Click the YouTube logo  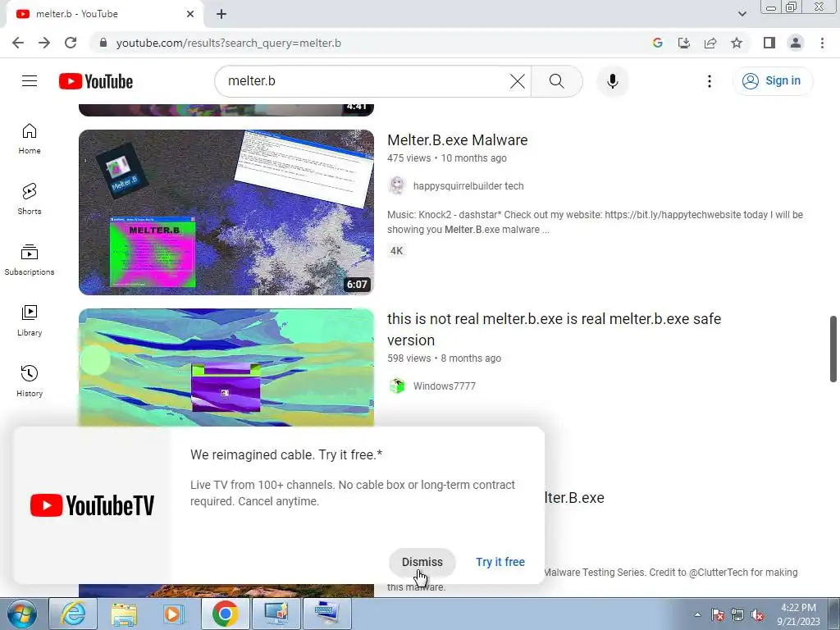pyautogui.click(x=96, y=81)
